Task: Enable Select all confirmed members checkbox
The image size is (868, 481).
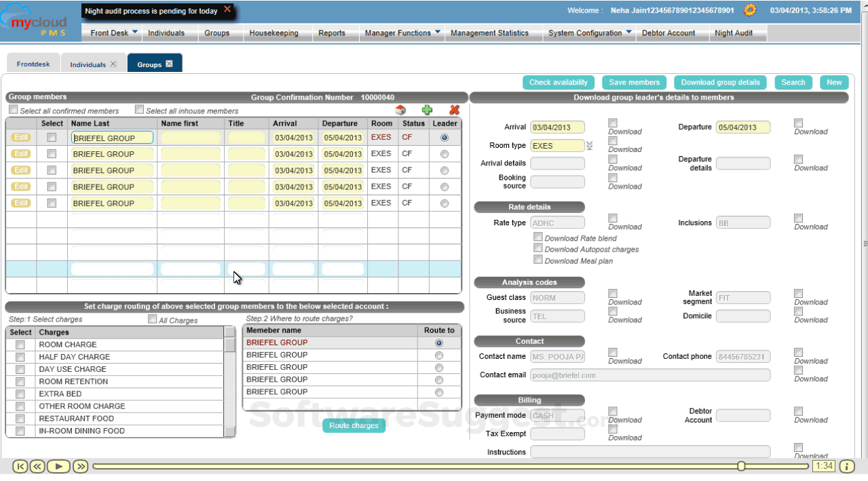Action: (14, 109)
